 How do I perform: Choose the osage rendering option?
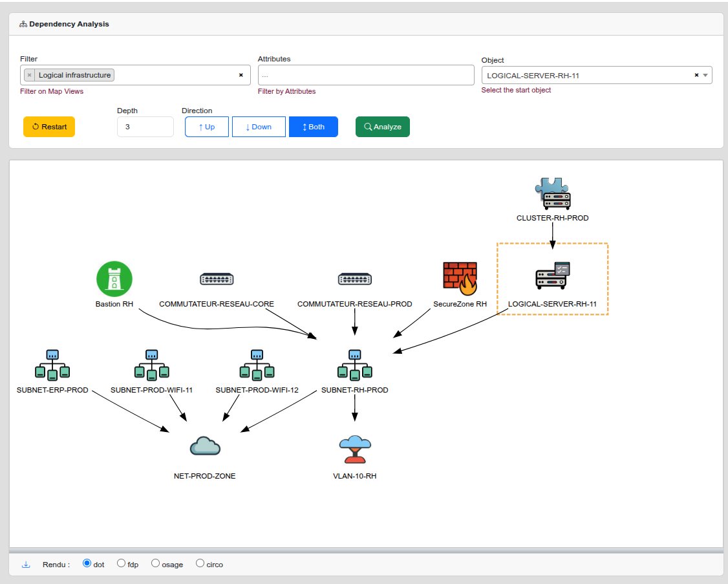coord(155,563)
